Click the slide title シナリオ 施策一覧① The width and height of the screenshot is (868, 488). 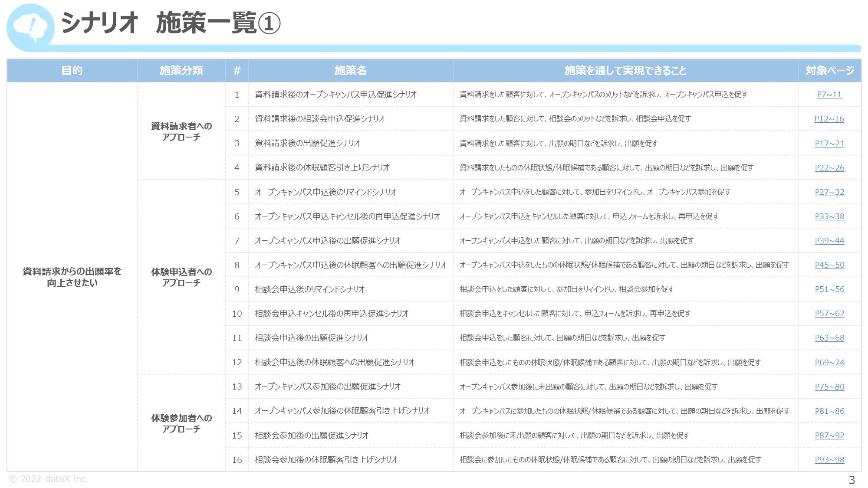click(171, 23)
